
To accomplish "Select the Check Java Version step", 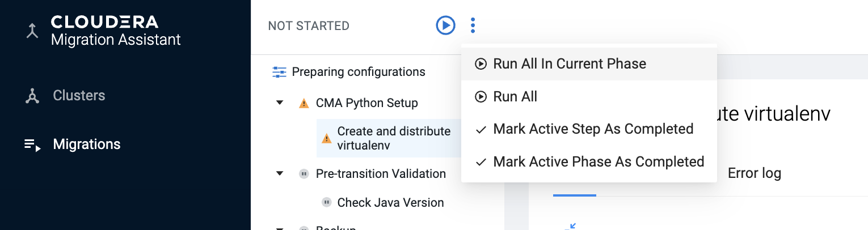I will click(x=390, y=202).
